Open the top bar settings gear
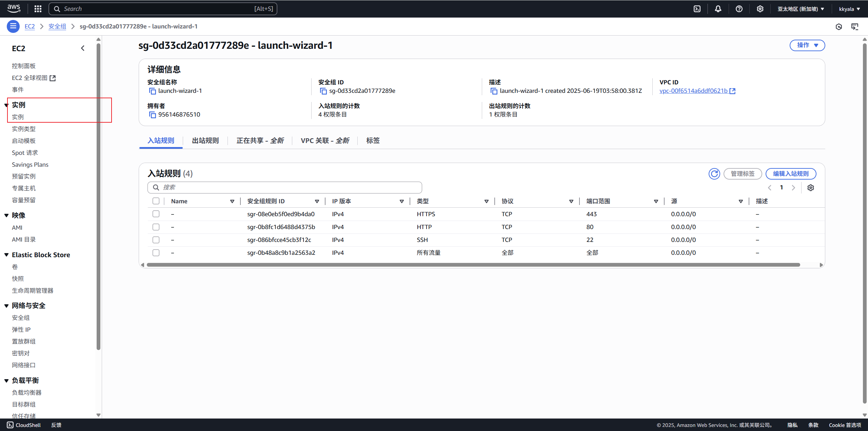Viewport: 868px width, 431px height. pyautogui.click(x=760, y=9)
